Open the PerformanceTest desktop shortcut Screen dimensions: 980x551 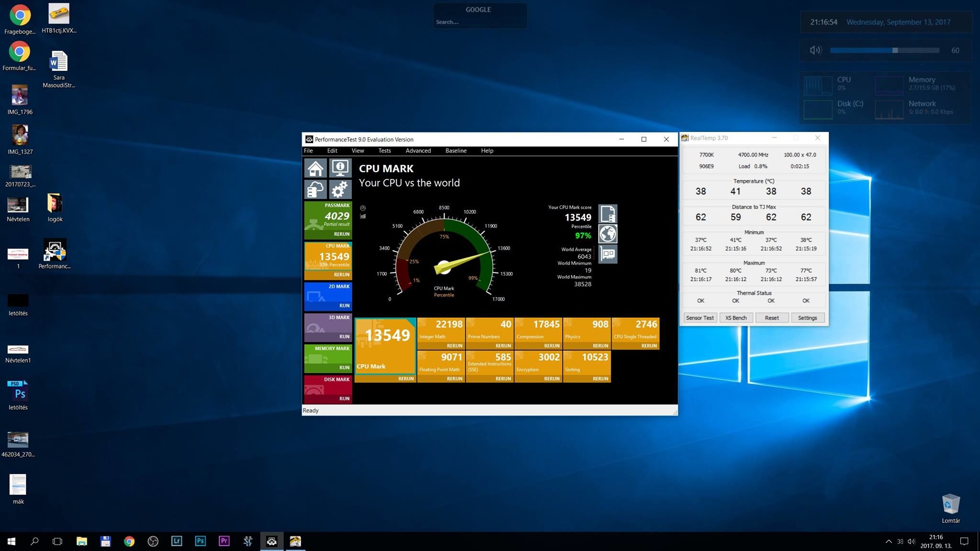[x=55, y=254]
